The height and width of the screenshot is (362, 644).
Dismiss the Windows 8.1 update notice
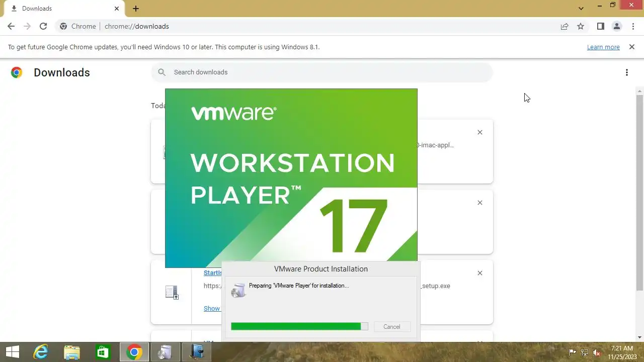coord(631,47)
